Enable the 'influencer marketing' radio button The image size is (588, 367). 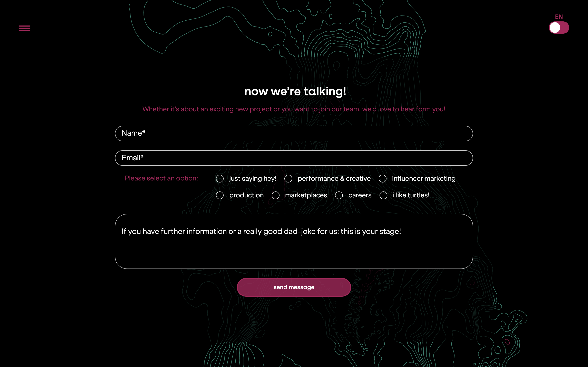382,178
